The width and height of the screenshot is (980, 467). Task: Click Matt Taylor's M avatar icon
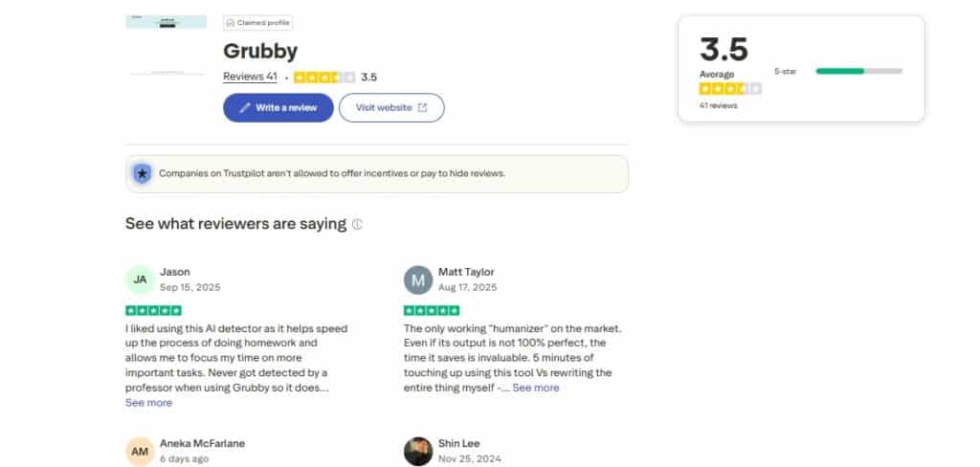click(418, 279)
